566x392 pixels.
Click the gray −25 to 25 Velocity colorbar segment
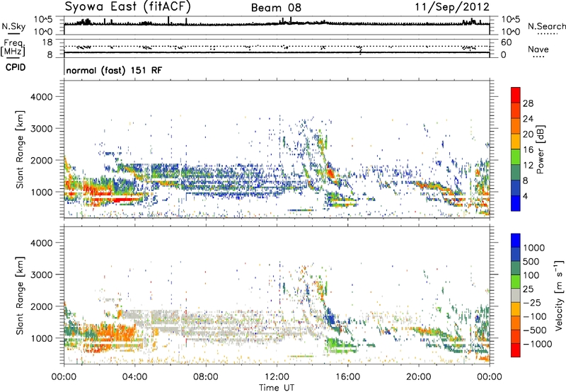pyautogui.click(x=516, y=296)
